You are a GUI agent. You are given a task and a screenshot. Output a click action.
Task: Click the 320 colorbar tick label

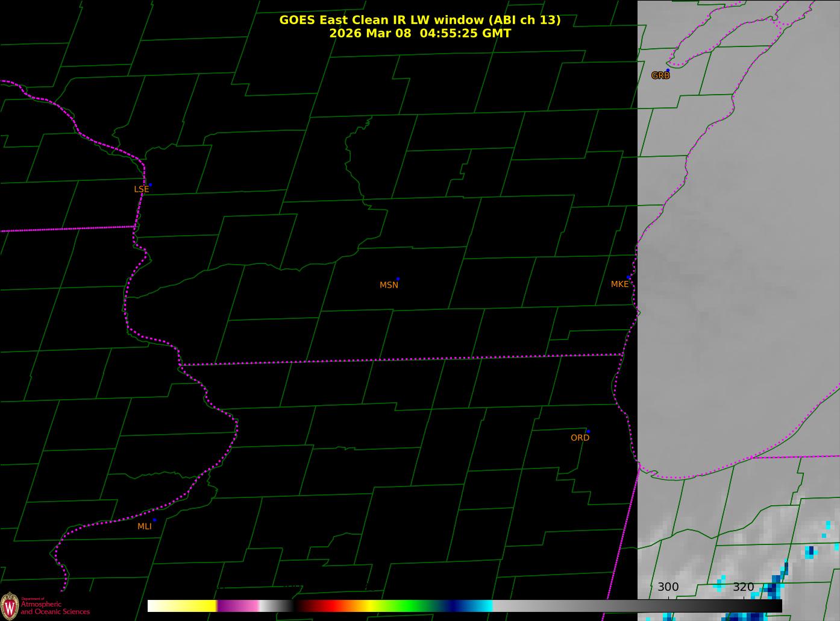coord(743,587)
